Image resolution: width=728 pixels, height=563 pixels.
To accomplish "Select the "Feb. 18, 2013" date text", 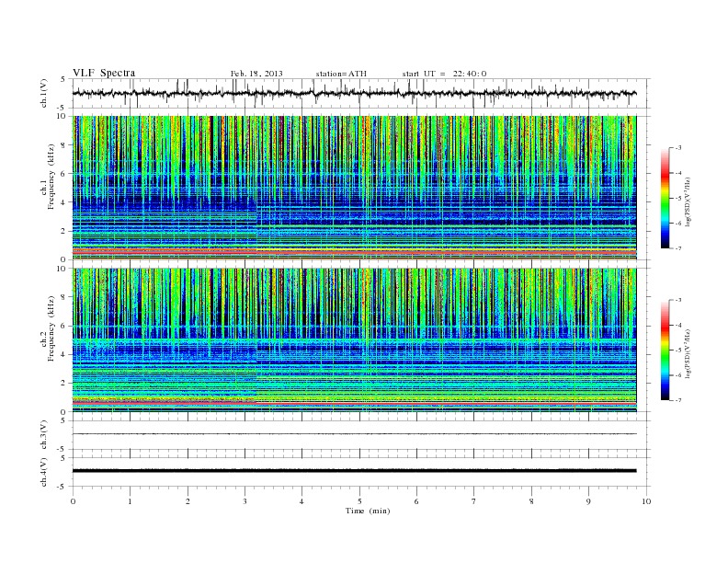I will [256, 74].
